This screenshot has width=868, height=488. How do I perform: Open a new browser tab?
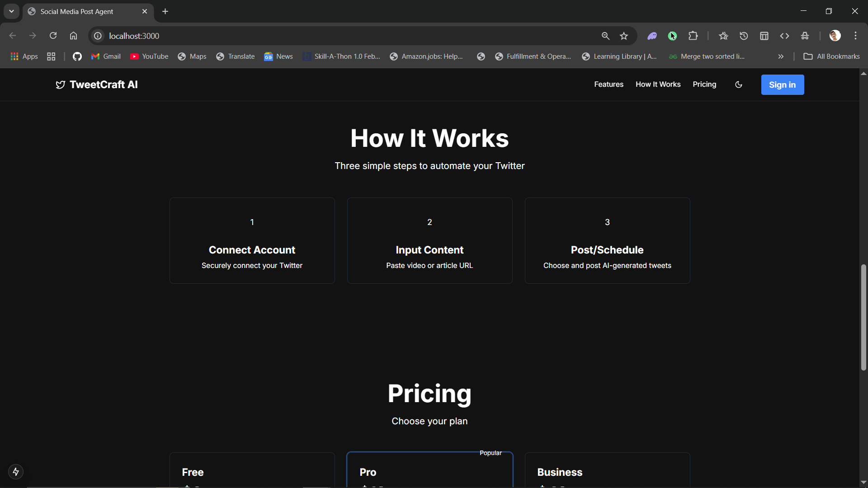165,11
